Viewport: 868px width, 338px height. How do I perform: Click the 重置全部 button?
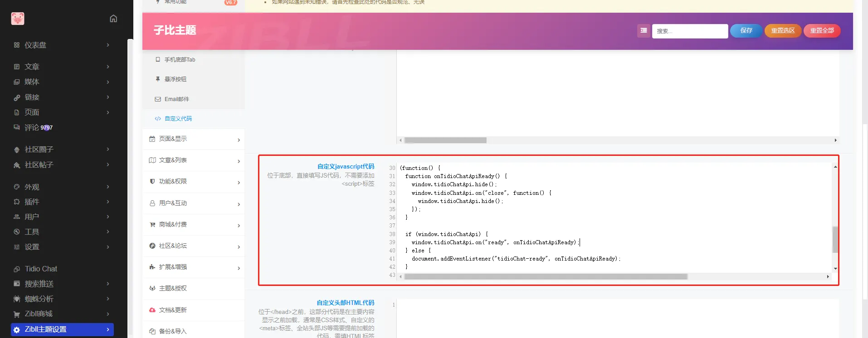click(822, 31)
